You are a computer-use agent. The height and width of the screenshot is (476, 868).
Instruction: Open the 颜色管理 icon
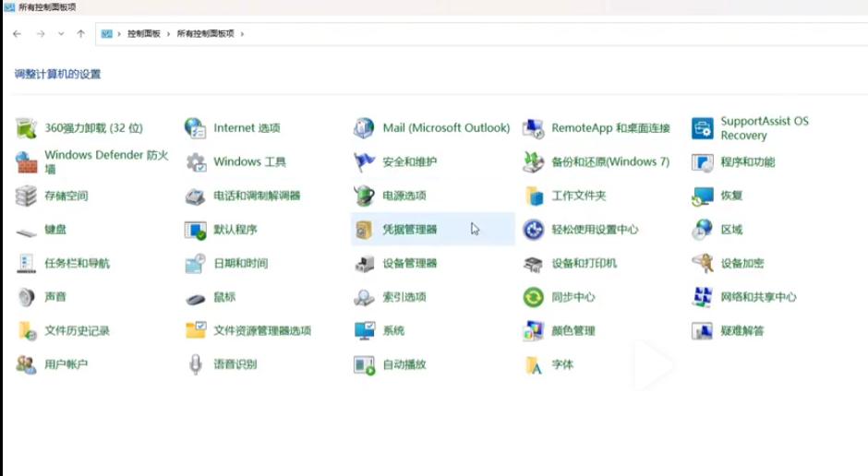[534, 330]
